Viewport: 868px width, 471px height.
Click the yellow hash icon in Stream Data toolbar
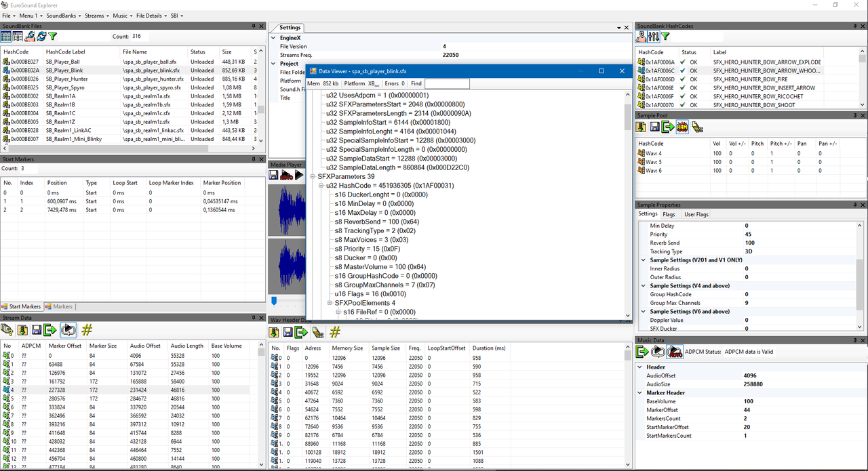87,330
